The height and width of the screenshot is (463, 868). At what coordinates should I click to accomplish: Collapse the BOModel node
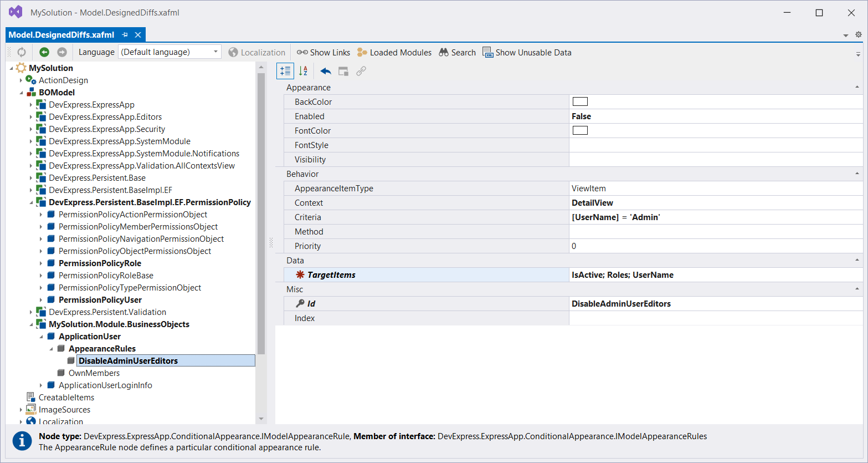coord(21,93)
